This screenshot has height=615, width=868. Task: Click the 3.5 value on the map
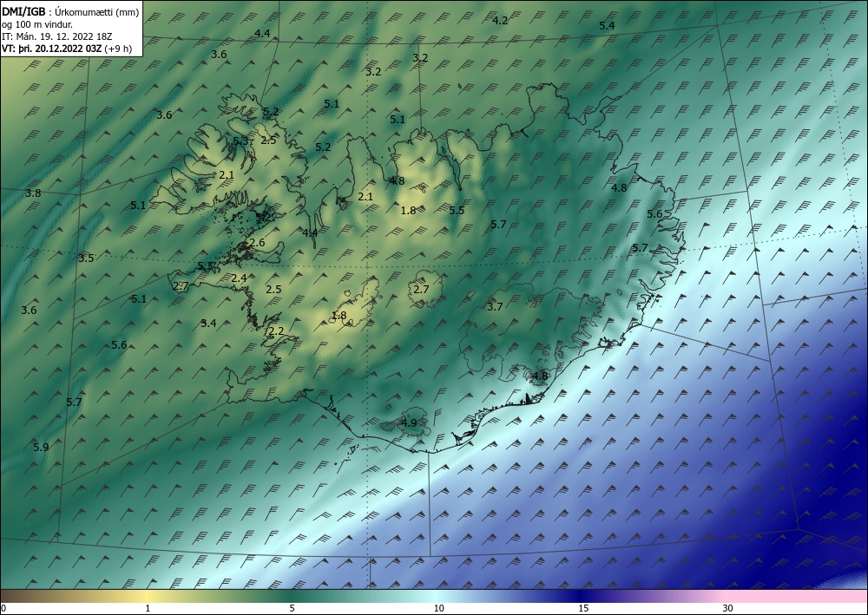coord(86,258)
